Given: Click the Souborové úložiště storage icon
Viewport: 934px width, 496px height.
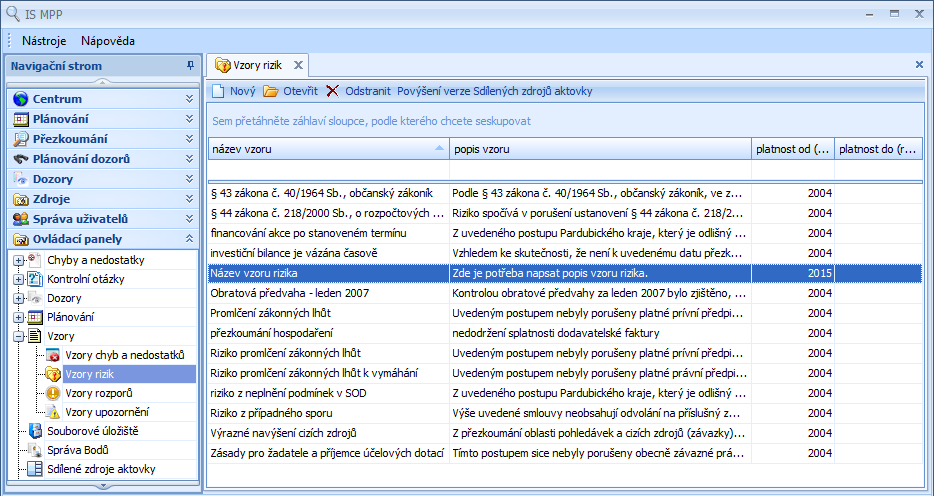Looking at the screenshot, I should click(36, 431).
